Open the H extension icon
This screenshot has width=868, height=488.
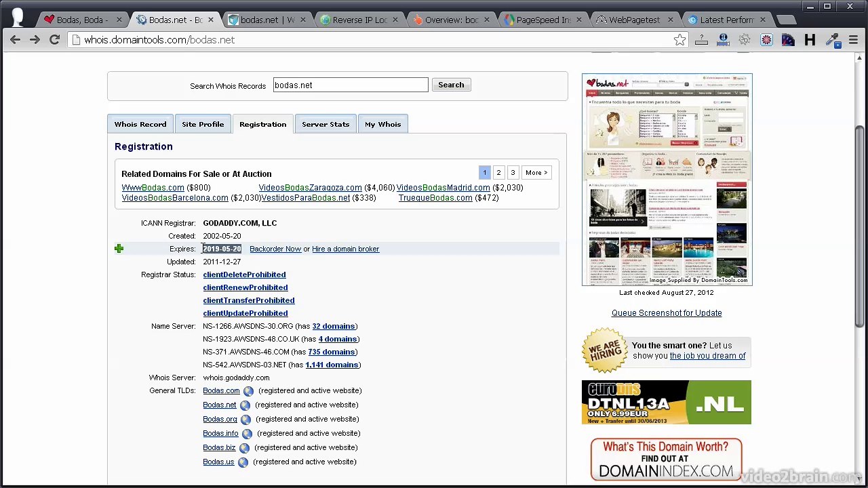(810, 40)
